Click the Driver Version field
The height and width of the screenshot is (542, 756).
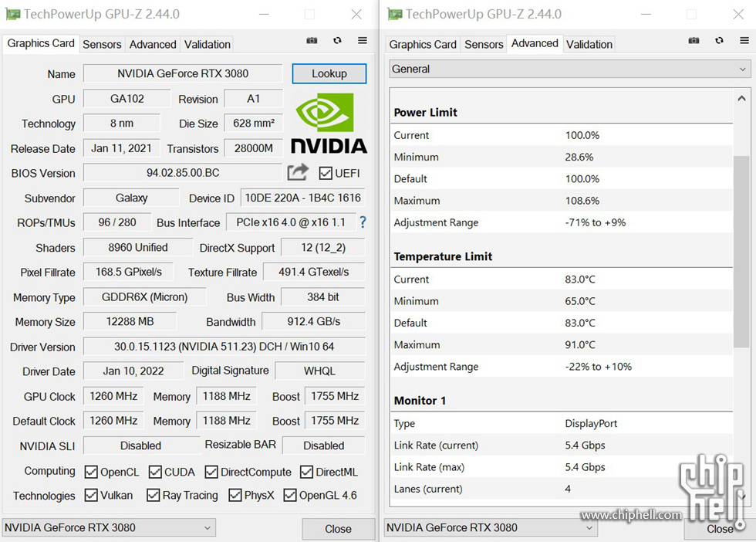coord(224,347)
